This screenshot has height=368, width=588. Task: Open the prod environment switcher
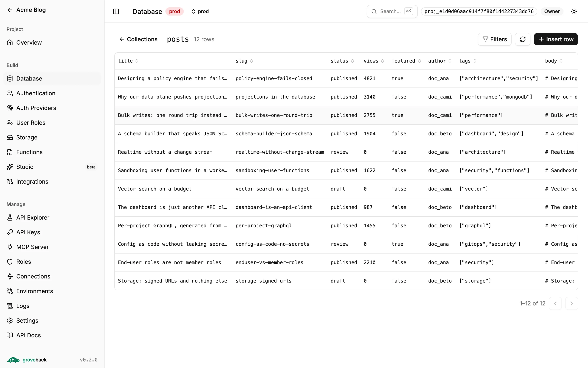point(200,11)
